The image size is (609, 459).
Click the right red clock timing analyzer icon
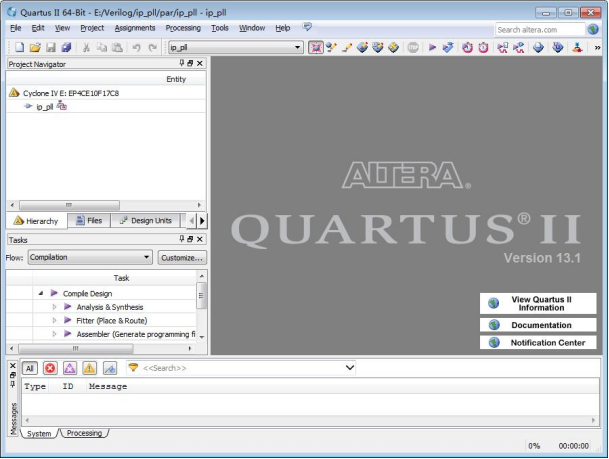click(x=483, y=47)
